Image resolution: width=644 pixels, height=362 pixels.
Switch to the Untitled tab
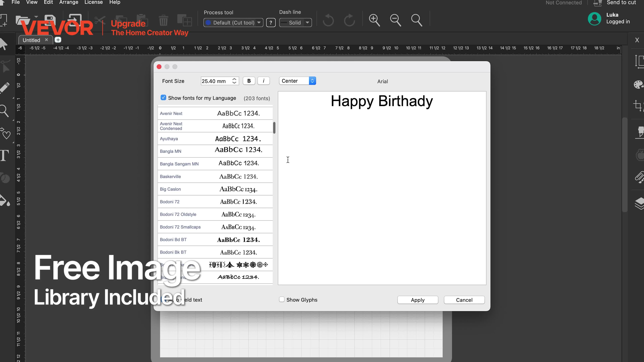(x=32, y=40)
